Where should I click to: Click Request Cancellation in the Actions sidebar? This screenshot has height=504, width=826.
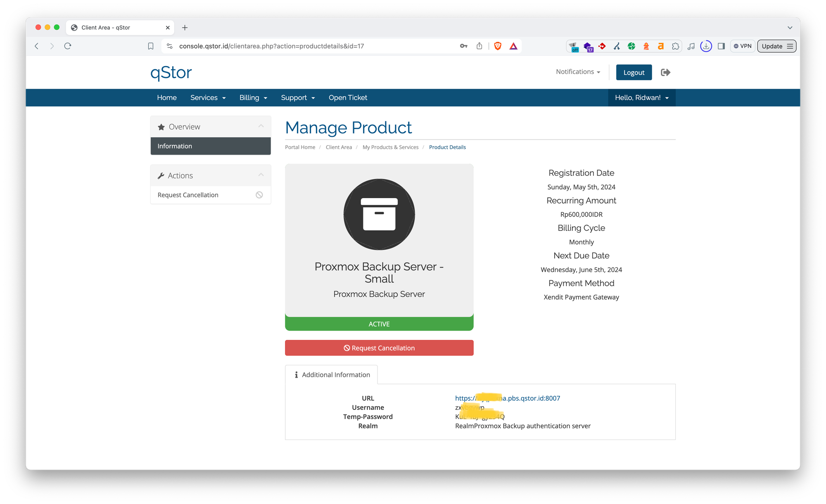click(211, 195)
